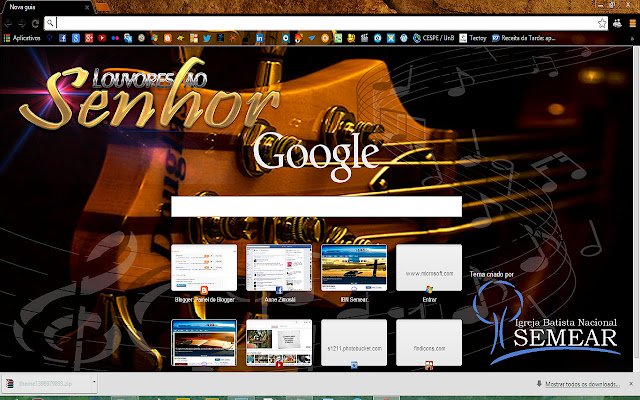The width and height of the screenshot is (640, 400).
Task: Open the Anne Zinoski Facebook thumbnail
Action: (x=279, y=268)
